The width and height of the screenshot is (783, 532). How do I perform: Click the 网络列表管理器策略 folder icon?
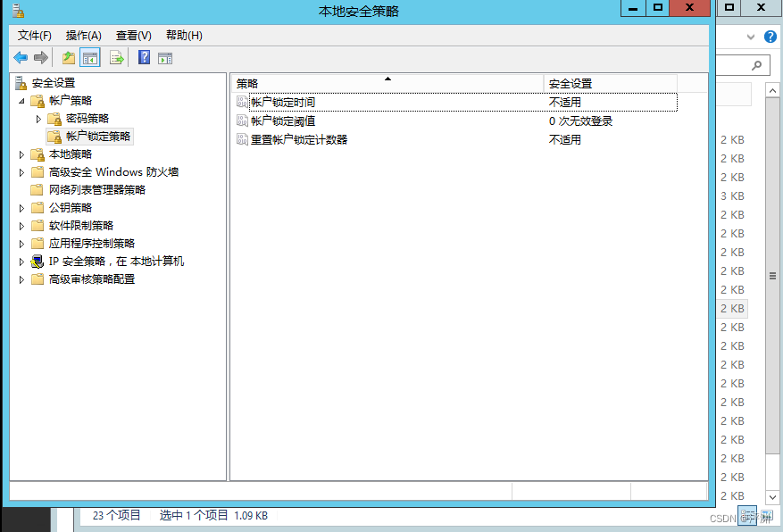click(37, 189)
